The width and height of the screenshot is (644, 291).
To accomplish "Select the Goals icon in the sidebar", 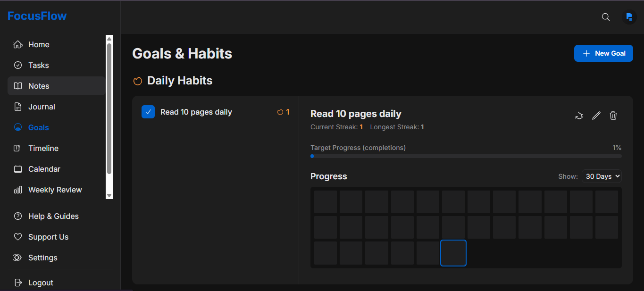I will pos(17,127).
